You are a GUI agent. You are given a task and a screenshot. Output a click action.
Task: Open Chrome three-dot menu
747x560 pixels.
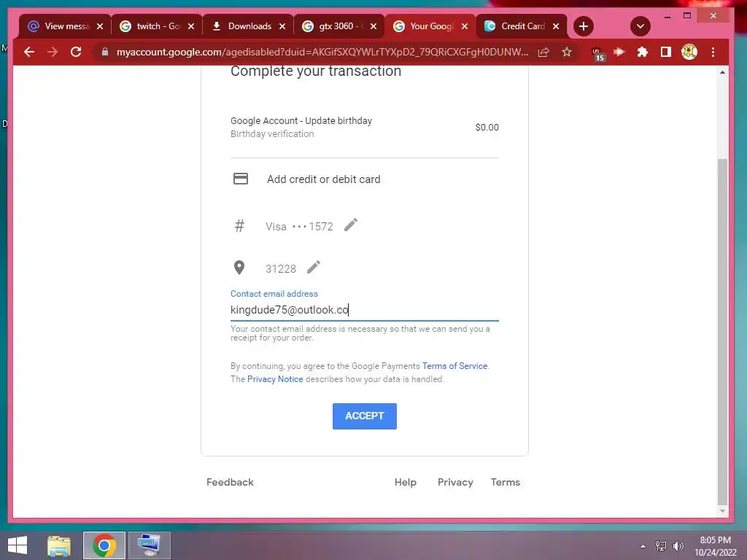coord(713,52)
